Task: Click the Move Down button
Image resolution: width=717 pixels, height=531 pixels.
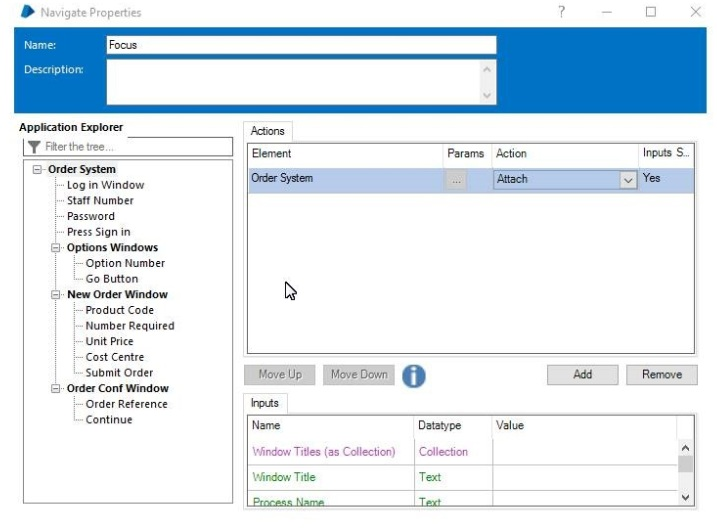Action: click(359, 375)
